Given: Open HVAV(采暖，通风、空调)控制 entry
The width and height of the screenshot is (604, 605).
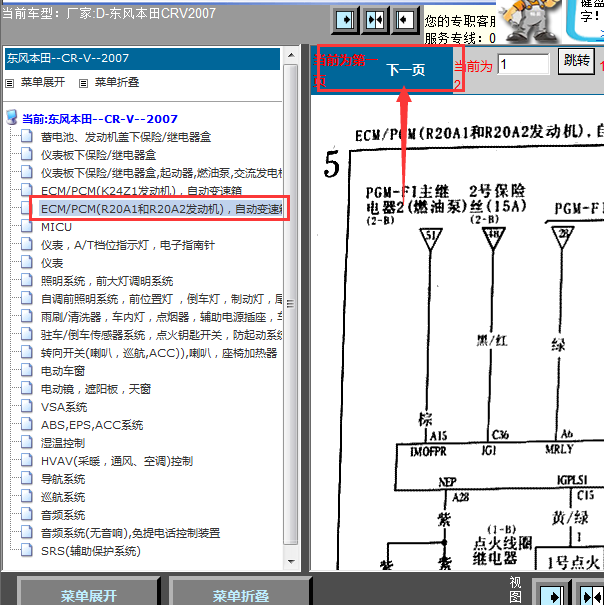Looking at the screenshot, I should [x=117, y=461].
